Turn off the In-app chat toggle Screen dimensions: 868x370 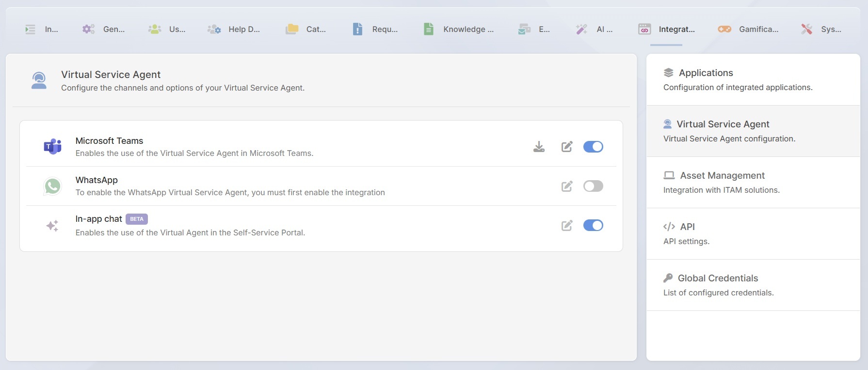[x=593, y=225]
